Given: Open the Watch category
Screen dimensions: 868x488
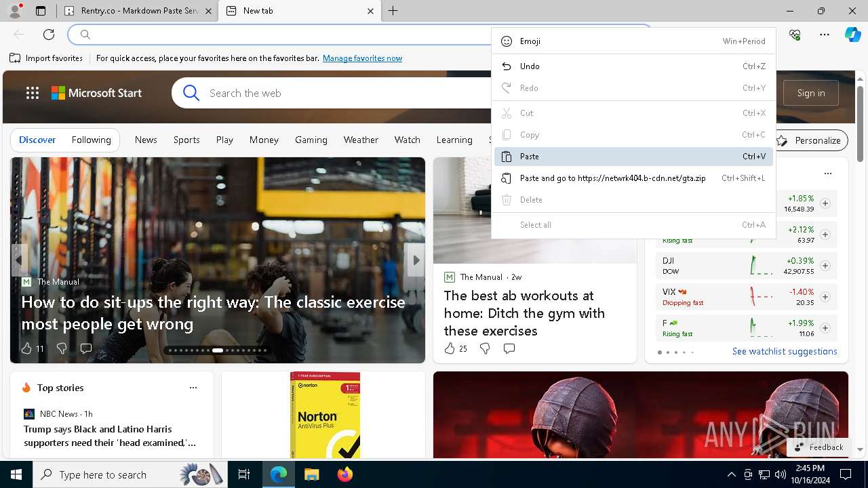Looking at the screenshot, I should pyautogui.click(x=408, y=140).
